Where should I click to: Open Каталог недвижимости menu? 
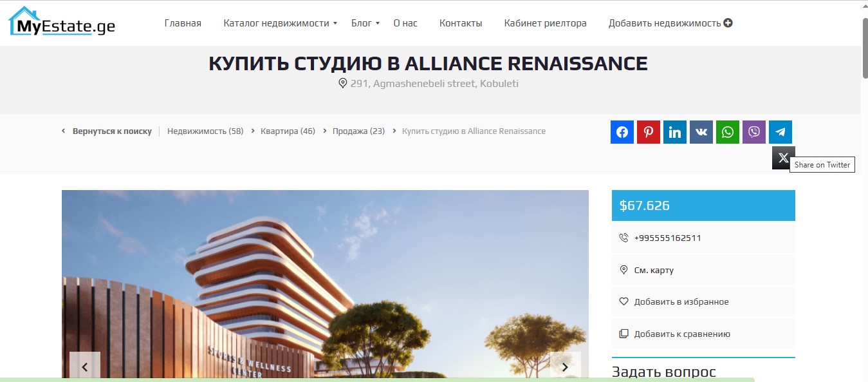(x=276, y=23)
